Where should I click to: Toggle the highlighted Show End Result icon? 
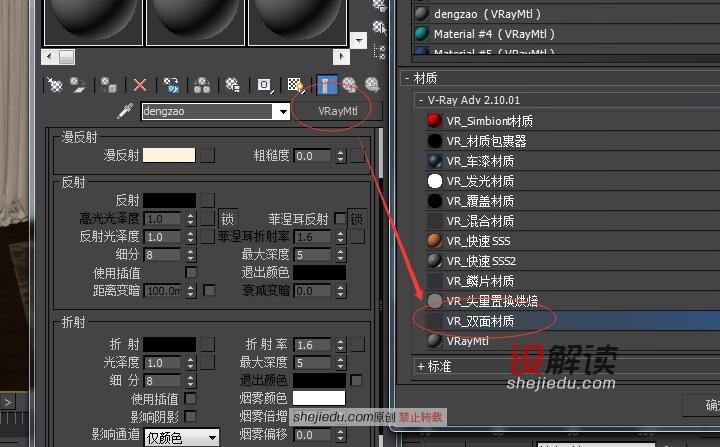coord(327,85)
